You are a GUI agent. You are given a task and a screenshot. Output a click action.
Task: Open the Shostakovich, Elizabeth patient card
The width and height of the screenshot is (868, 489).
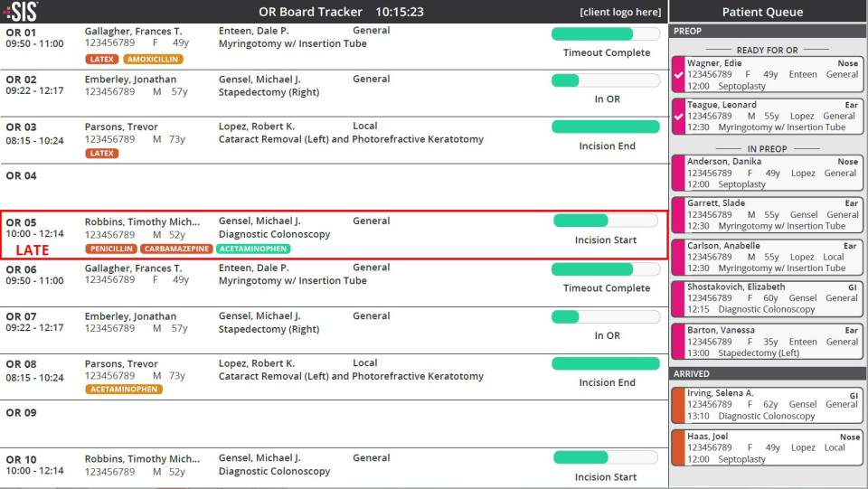(768, 298)
